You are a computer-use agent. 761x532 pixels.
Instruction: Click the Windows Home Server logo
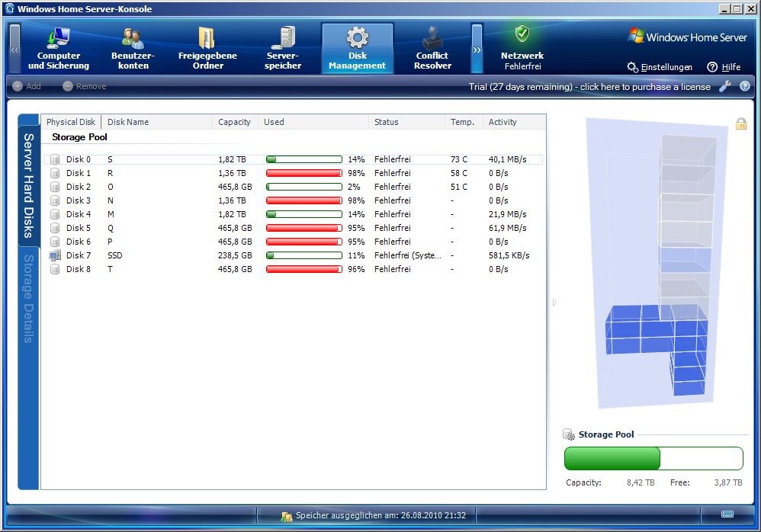(x=687, y=37)
